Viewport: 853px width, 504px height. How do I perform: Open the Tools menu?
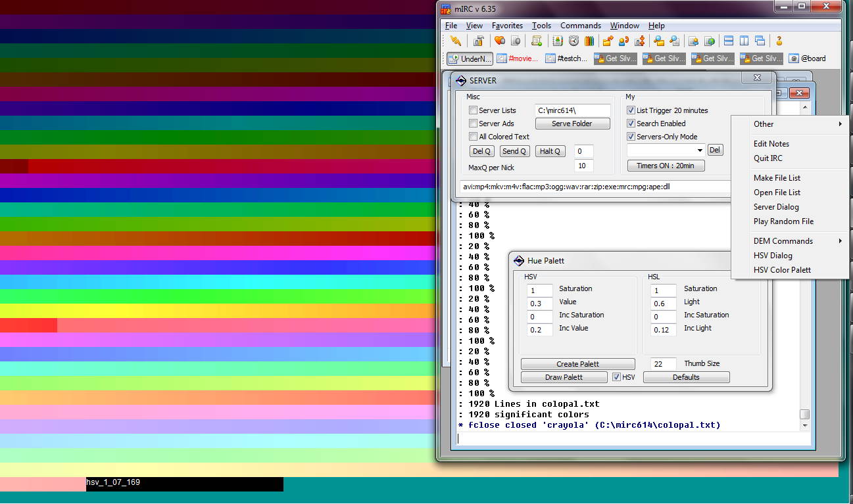click(541, 26)
